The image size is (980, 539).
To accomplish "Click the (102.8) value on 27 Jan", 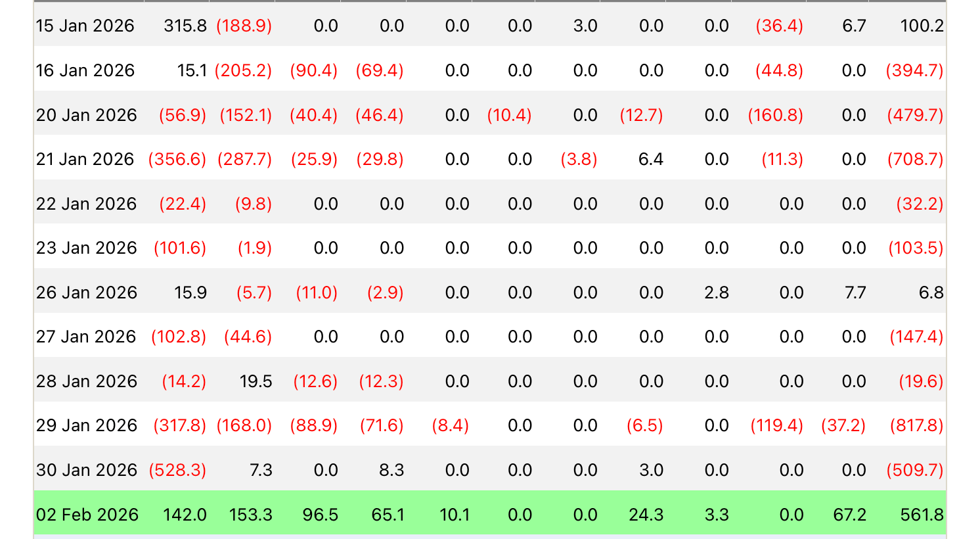I will coord(179,337).
